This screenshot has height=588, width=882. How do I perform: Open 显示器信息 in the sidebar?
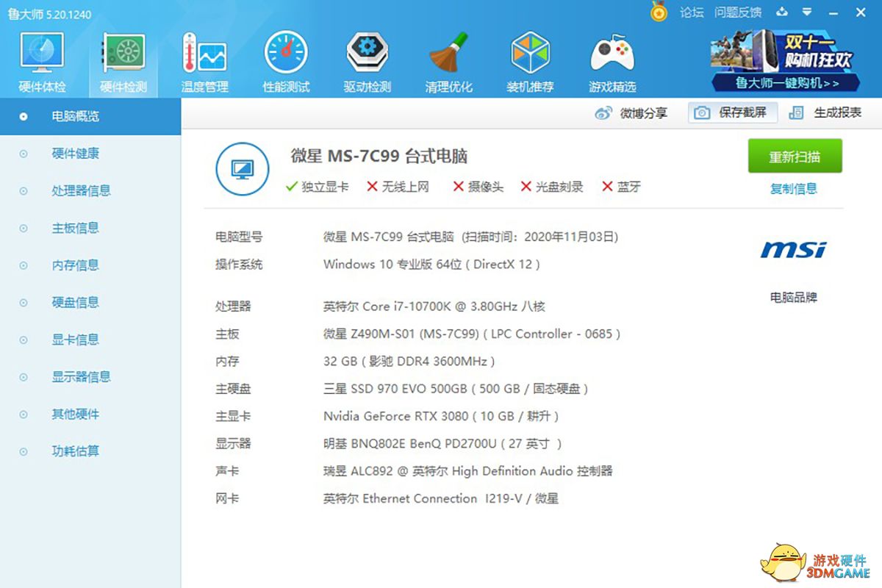point(90,377)
